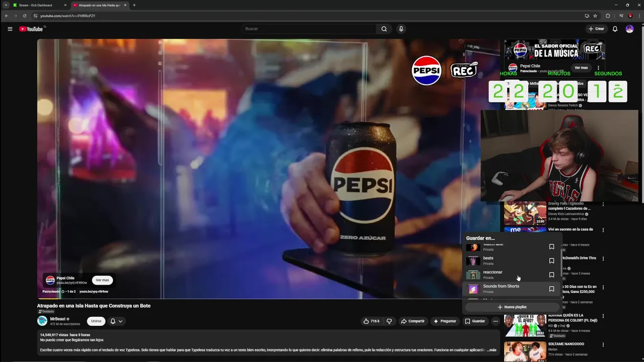Open MrBeast channel name link

click(x=58, y=319)
